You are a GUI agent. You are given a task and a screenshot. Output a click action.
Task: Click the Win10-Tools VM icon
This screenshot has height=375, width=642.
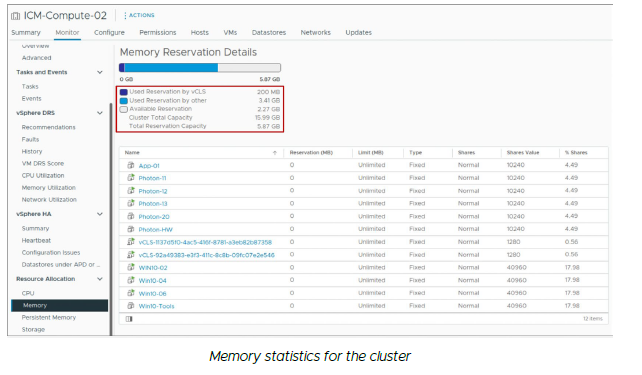(131, 306)
